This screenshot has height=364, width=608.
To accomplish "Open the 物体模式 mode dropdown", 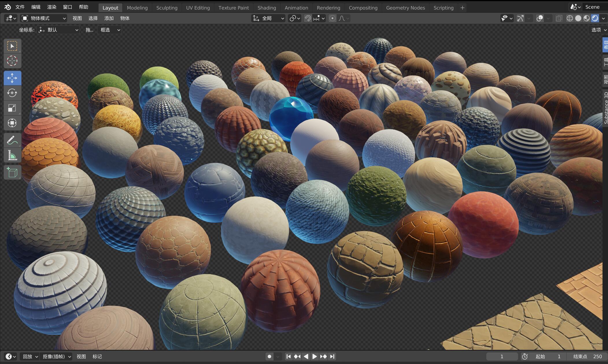I will pos(44,18).
